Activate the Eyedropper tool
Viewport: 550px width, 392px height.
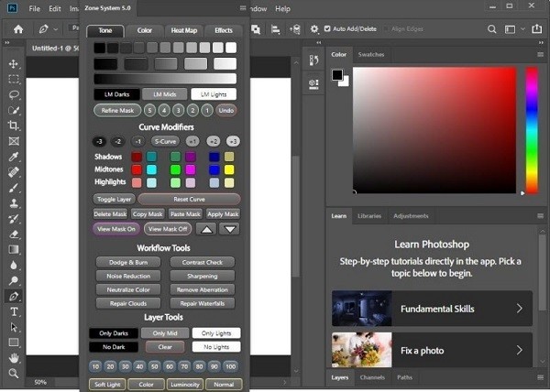point(14,157)
